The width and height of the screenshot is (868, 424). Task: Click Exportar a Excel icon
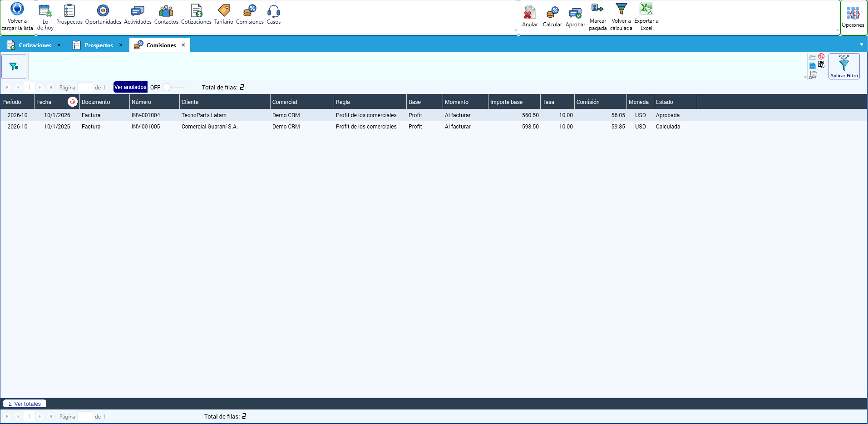click(646, 9)
